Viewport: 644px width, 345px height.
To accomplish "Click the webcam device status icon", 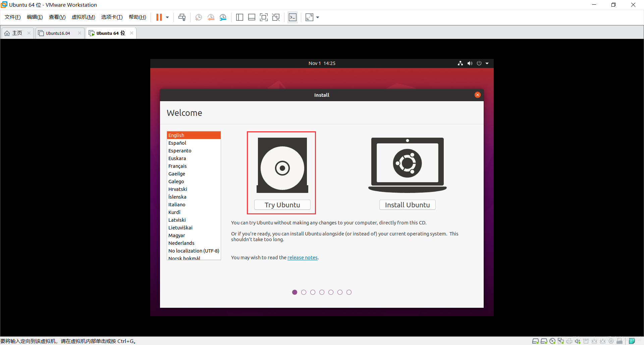I will (611, 341).
